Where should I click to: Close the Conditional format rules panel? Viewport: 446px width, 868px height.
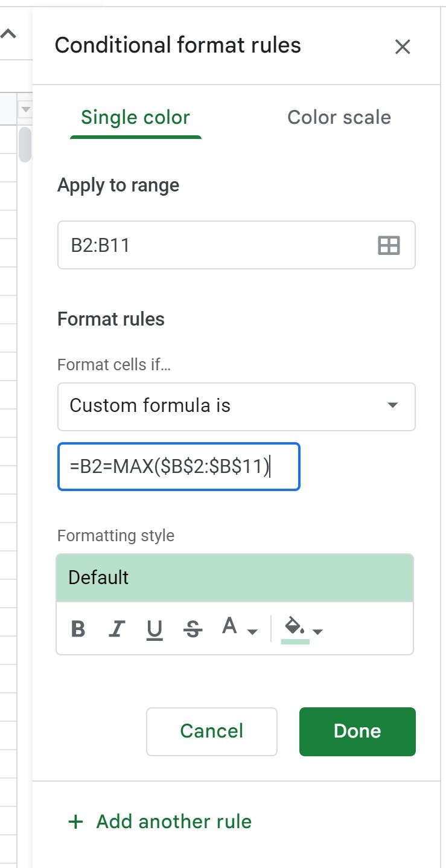coord(402,47)
